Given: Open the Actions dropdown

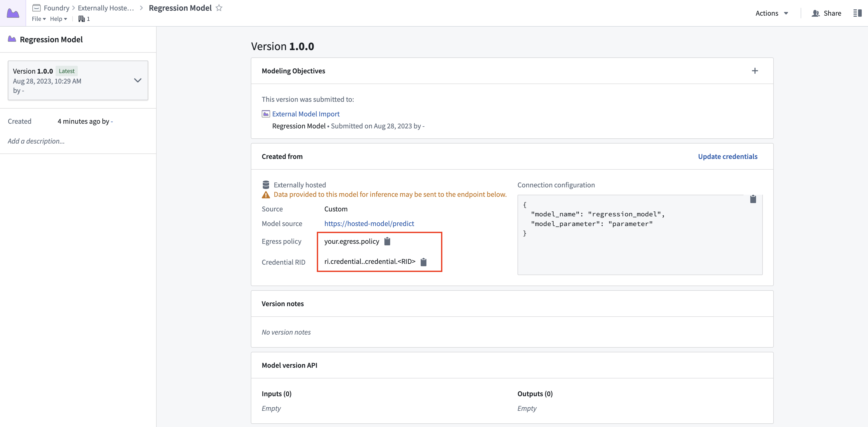Looking at the screenshot, I should tap(772, 13).
